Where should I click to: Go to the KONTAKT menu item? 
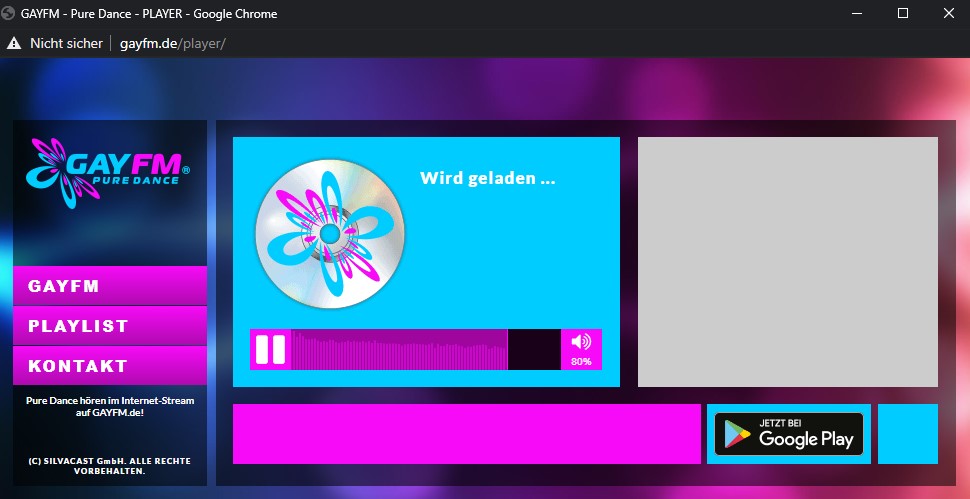[109, 366]
